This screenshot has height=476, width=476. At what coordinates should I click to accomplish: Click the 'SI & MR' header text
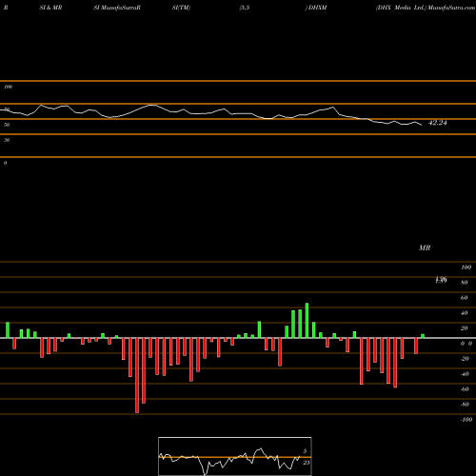50,8
